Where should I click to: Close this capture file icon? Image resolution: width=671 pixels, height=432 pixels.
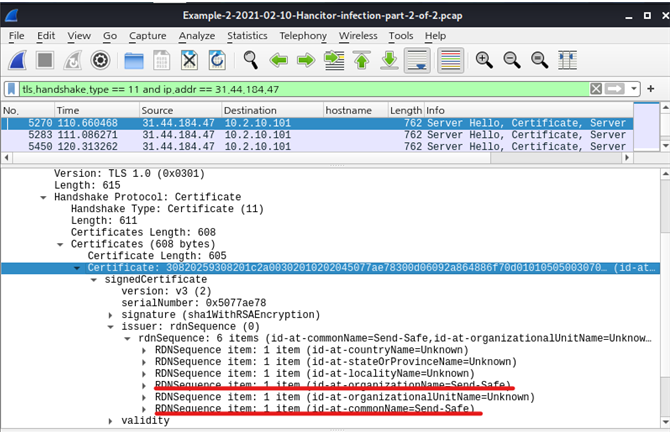190,60
